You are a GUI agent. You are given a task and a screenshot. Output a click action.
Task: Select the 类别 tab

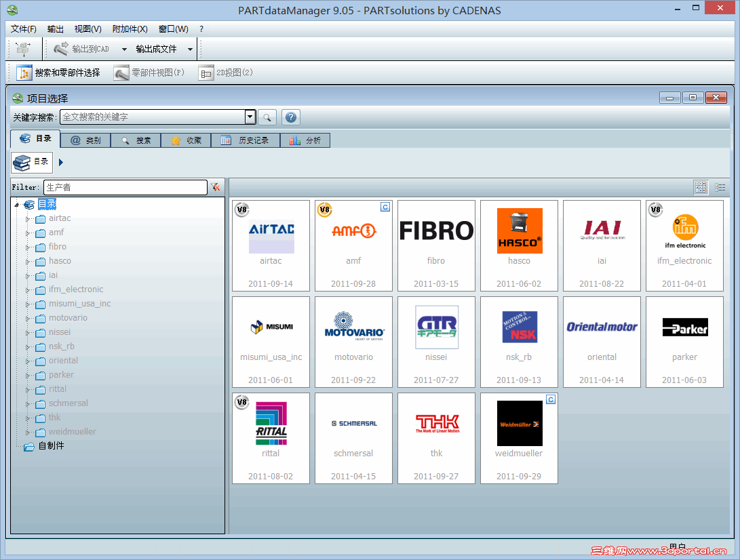click(85, 140)
